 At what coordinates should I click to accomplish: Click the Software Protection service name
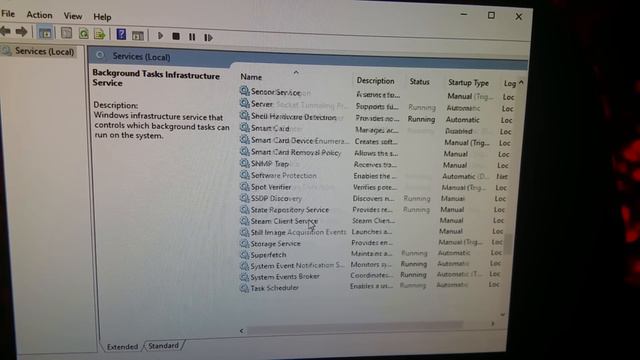284,175
